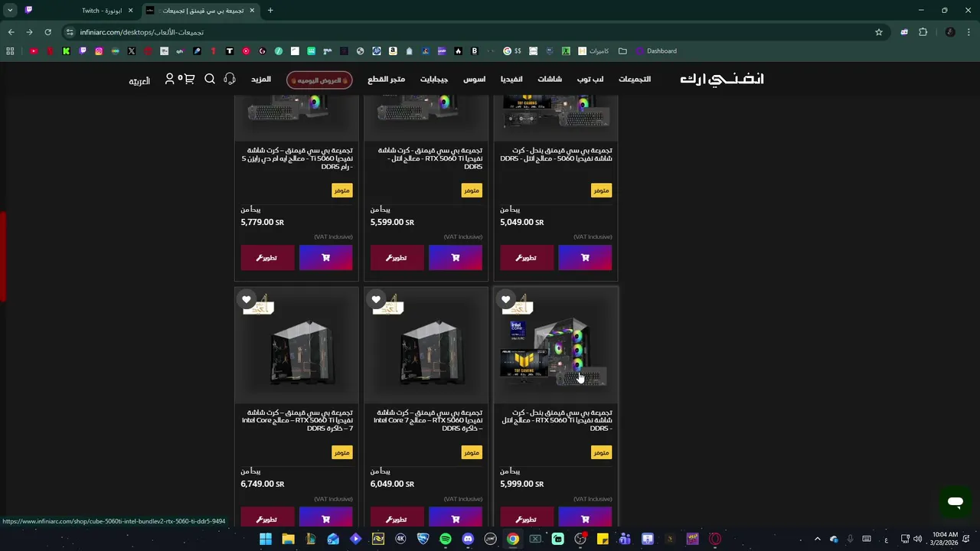This screenshot has height=551, width=980.
Task: Open the انفيديا menu item
Action: 511,80
